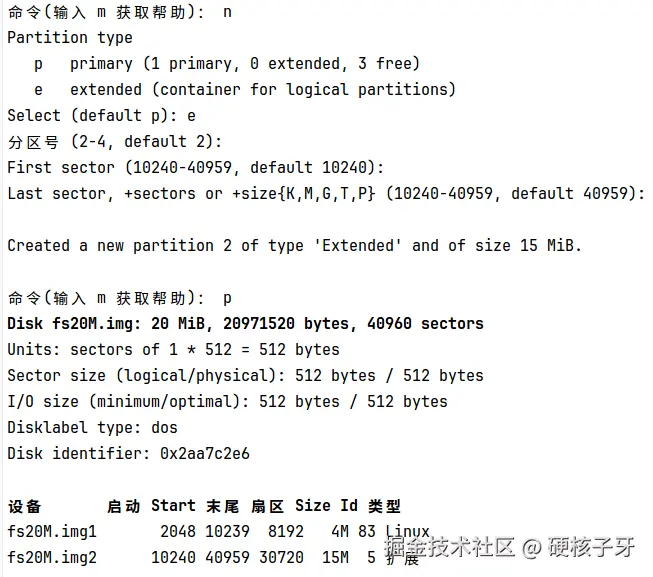Click the 掘金技术社区 watermark text
Viewport: 653px width, 577px height.
[450, 547]
